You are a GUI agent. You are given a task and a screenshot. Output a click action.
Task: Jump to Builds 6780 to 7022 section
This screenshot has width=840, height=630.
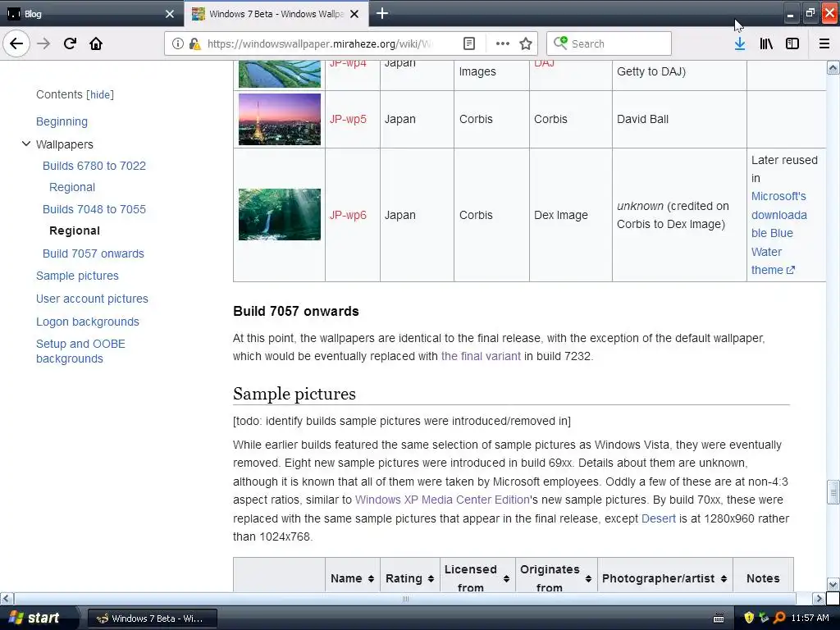pos(94,166)
